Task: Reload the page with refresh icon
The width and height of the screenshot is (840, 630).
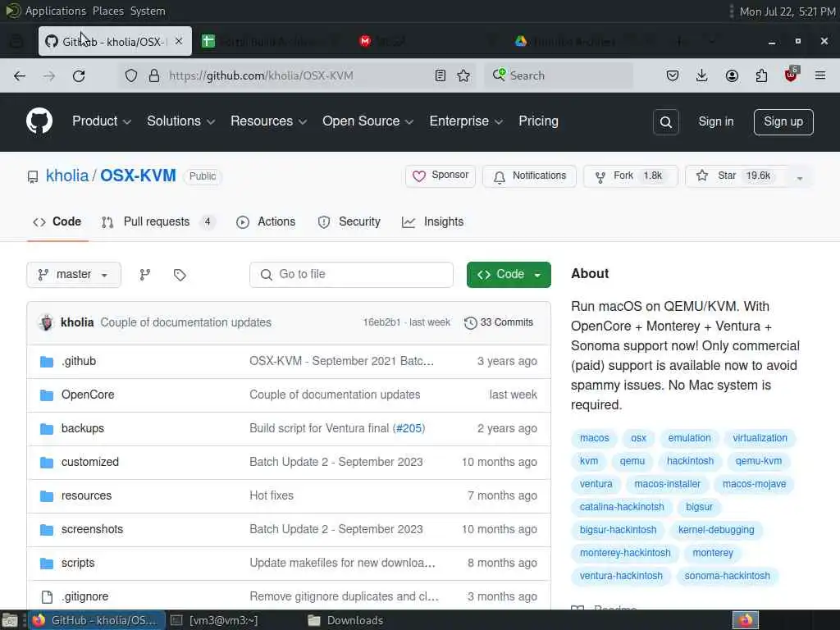Action: point(79,75)
